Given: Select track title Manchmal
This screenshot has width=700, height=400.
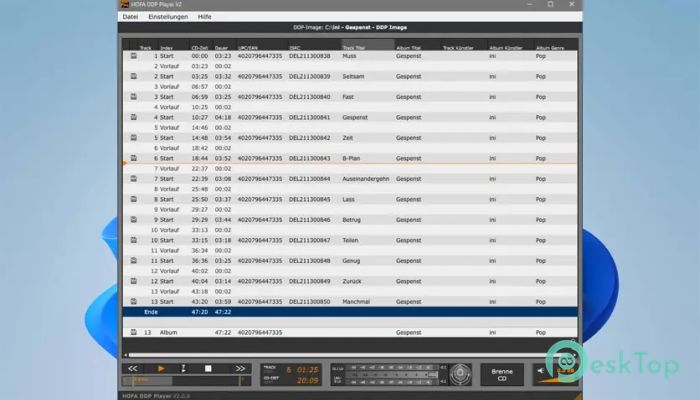Looking at the screenshot, I should pos(356,302).
